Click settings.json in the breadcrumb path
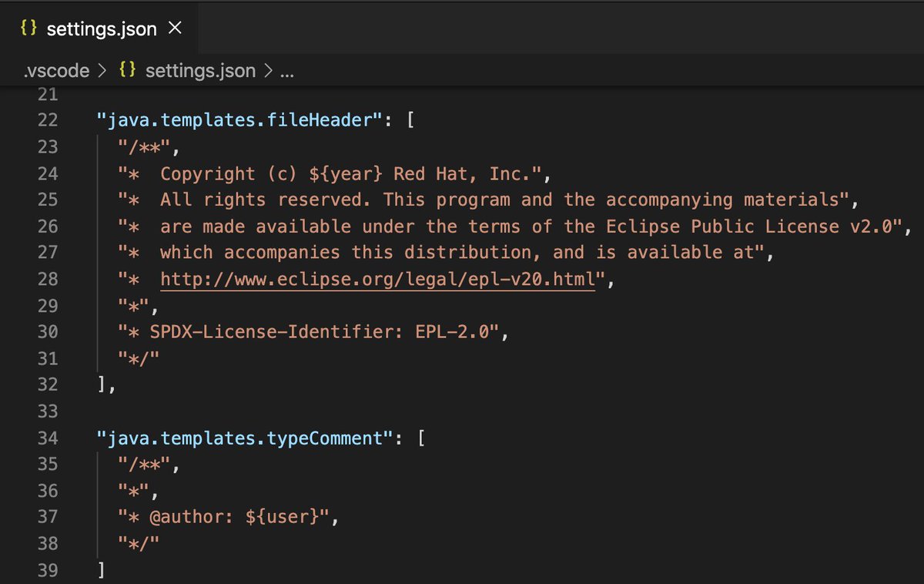The width and height of the screenshot is (924, 584). 200,72
